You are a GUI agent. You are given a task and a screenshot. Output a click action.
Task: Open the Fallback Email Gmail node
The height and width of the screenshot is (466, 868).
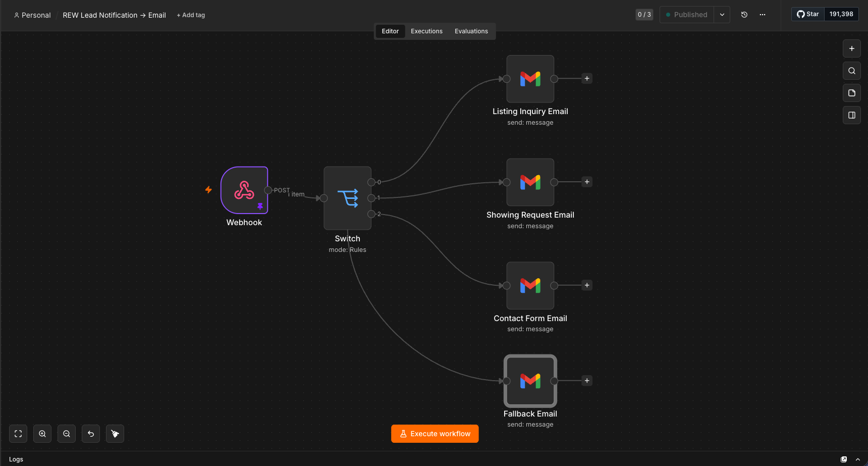point(530,381)
